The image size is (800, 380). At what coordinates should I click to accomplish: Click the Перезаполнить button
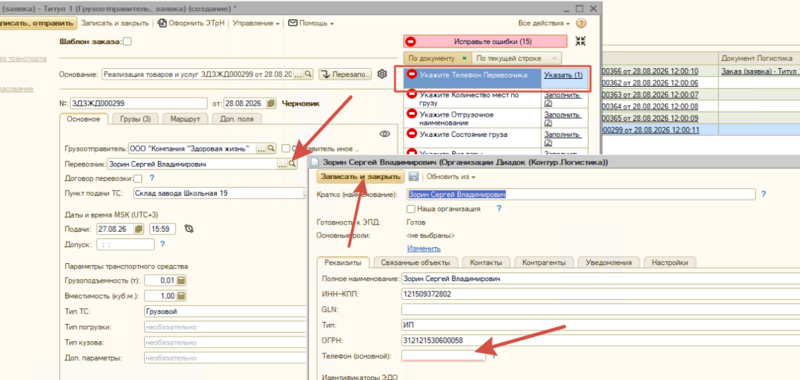click(x=345, y=74)
